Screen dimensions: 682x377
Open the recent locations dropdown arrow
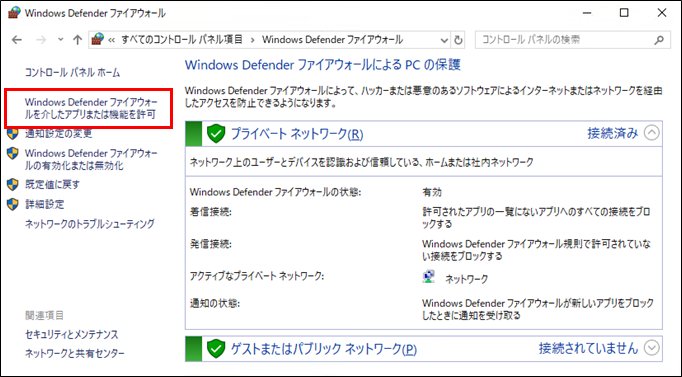tap(60, 40)
